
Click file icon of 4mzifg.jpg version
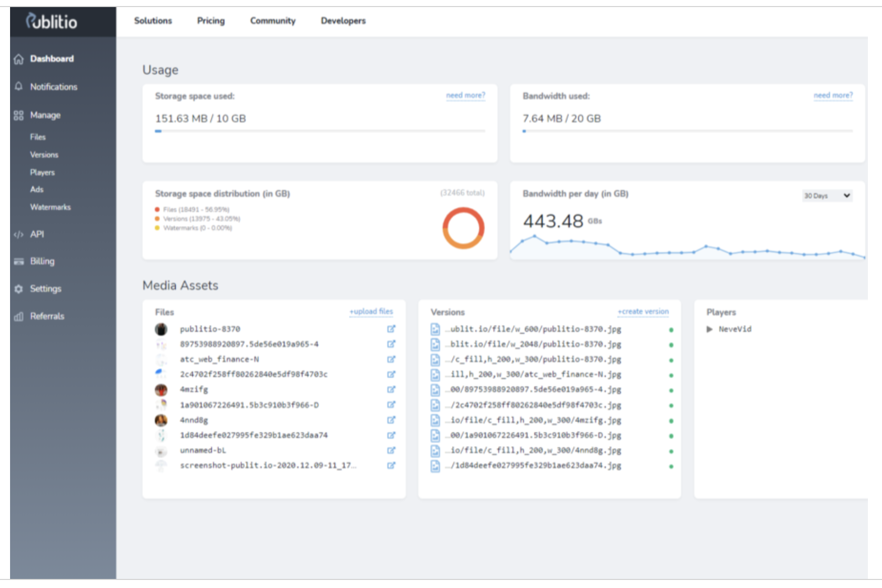tap(435, 420)
